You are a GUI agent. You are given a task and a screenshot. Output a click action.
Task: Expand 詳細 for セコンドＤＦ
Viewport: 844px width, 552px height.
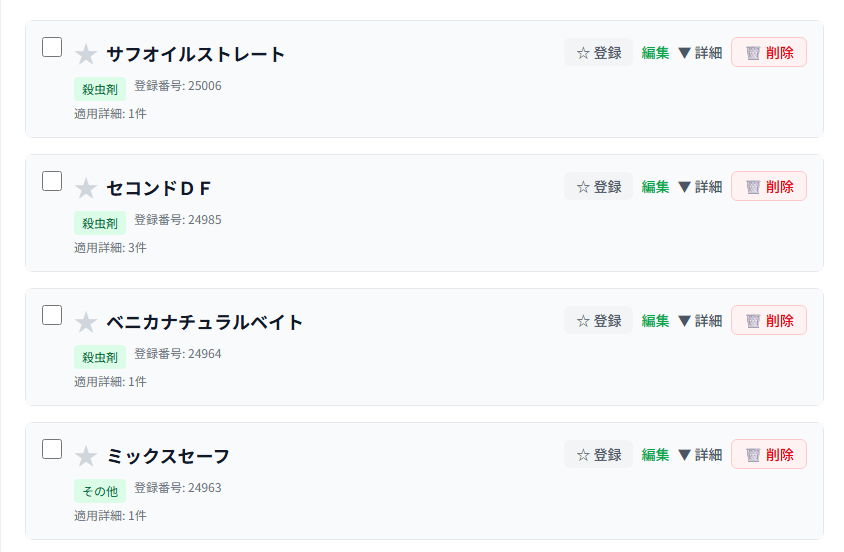pyautogui.click(x=700, y=187)
